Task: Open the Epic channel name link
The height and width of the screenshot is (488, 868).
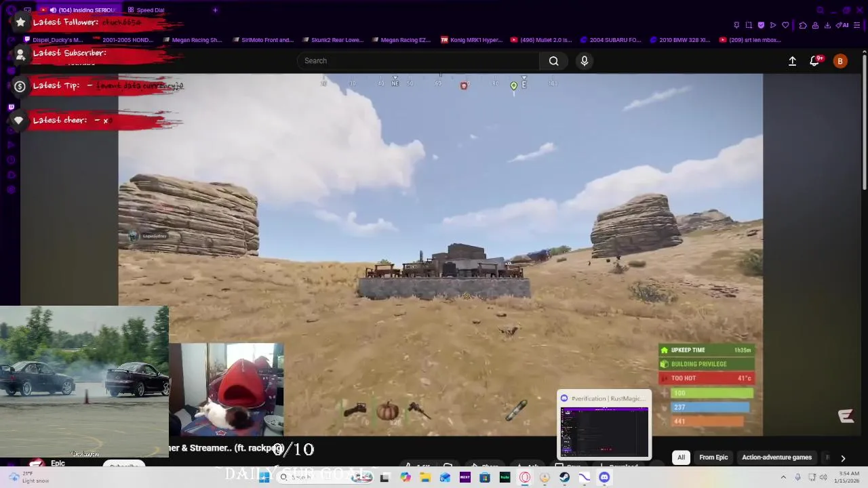Action: pos(58,464)
